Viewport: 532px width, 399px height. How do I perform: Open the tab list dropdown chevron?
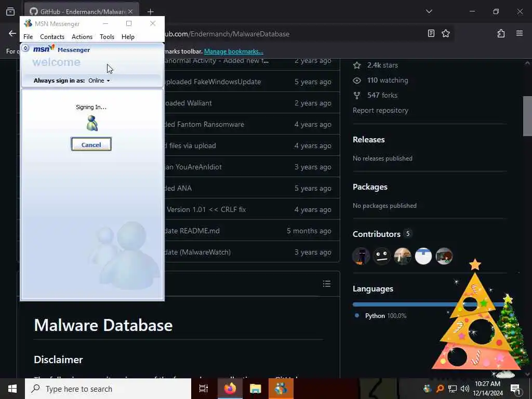point(429,11)
